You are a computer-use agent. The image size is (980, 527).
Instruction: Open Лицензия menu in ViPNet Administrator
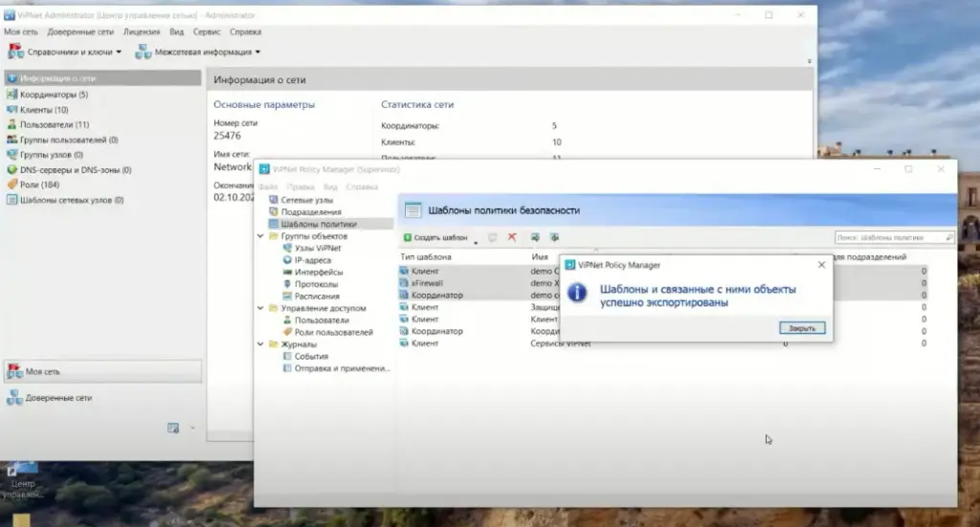pyautogui.click(x=141, y=32)
